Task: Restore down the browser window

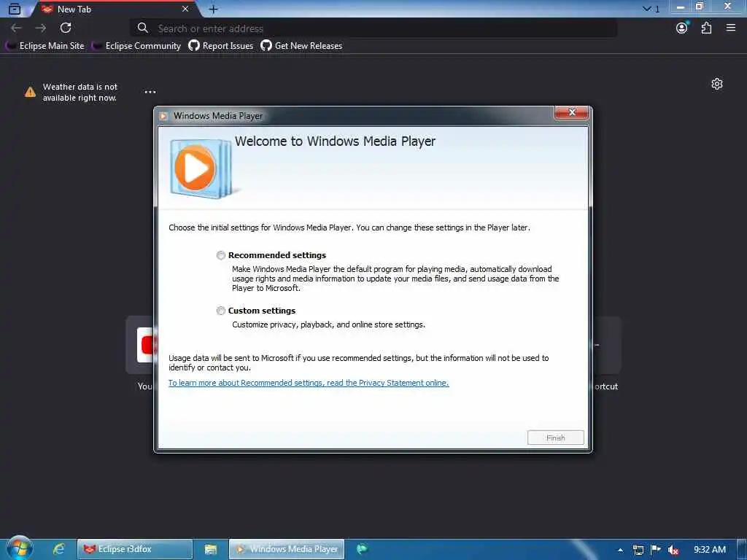Action: (700, 7)
